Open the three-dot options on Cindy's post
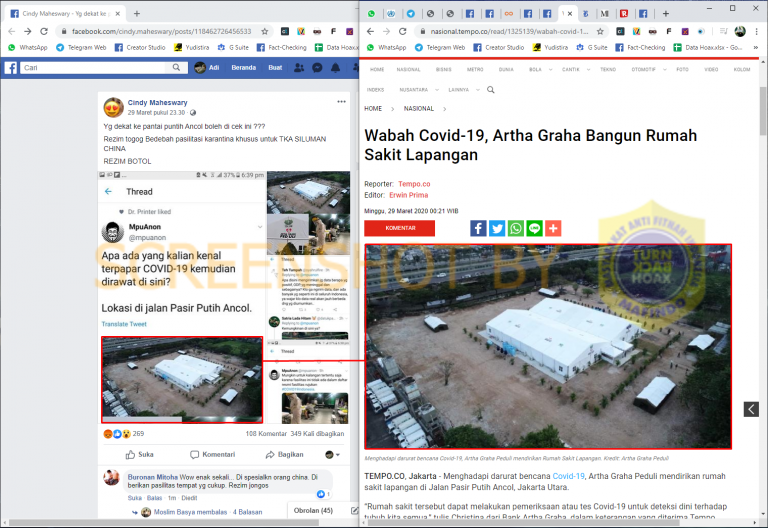Viewport: 768px width, 528px height. click(x=341, y=102)
